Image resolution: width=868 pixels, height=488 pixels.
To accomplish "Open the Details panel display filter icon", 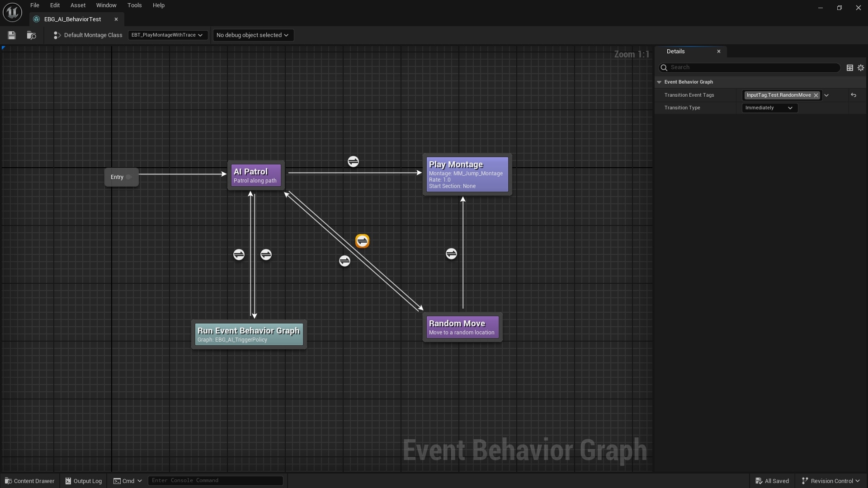I will pos(850,67).
